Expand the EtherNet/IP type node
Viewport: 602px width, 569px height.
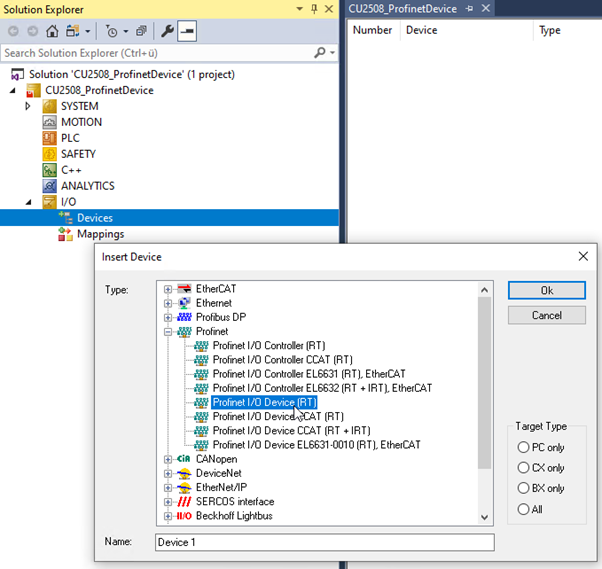tap(168, 488)
